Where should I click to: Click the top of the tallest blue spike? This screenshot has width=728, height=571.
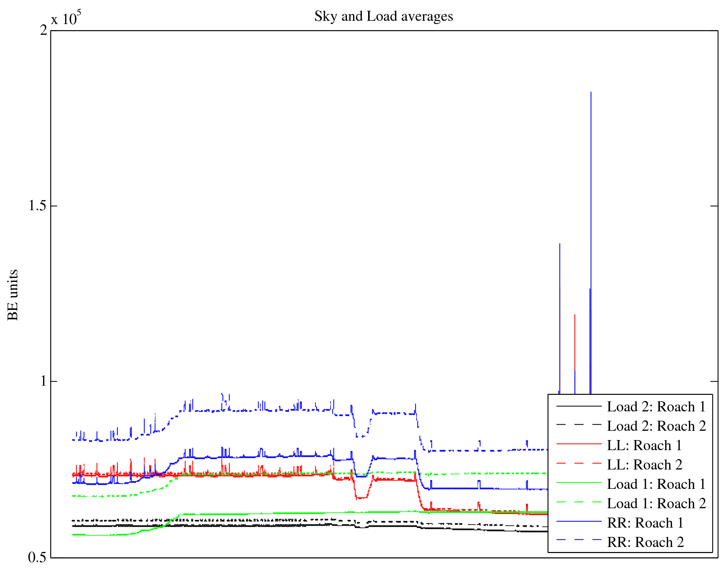tap(591, 93)
